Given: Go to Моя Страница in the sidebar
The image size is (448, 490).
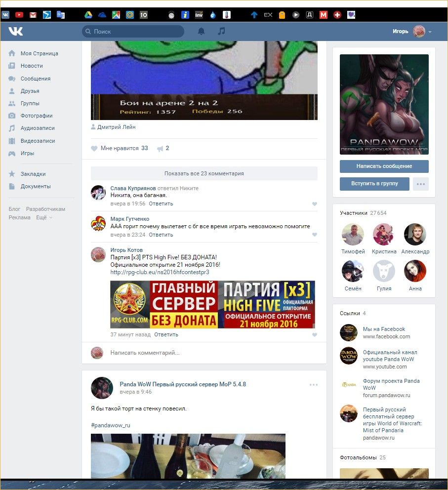Looking at the screenshot, I should tap(40, 53).
